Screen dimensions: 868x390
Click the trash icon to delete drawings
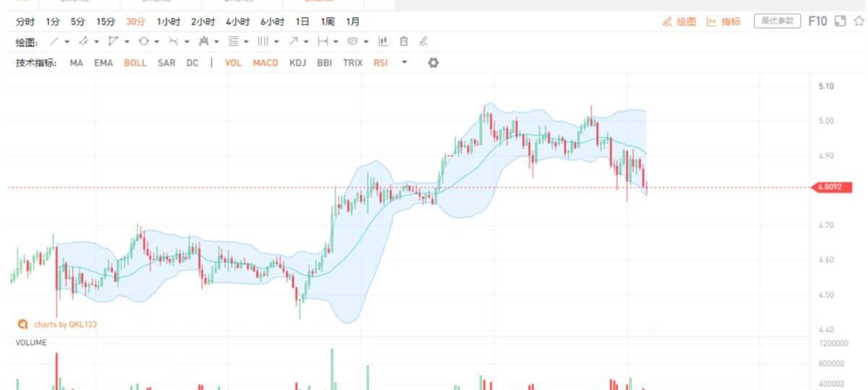click(x=404, y=42)
